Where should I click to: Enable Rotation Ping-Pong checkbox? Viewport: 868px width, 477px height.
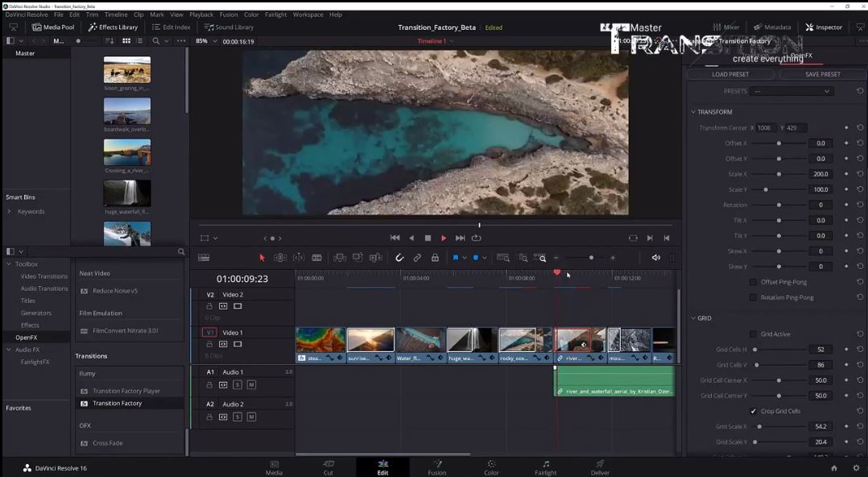click(x=753, y=297)
